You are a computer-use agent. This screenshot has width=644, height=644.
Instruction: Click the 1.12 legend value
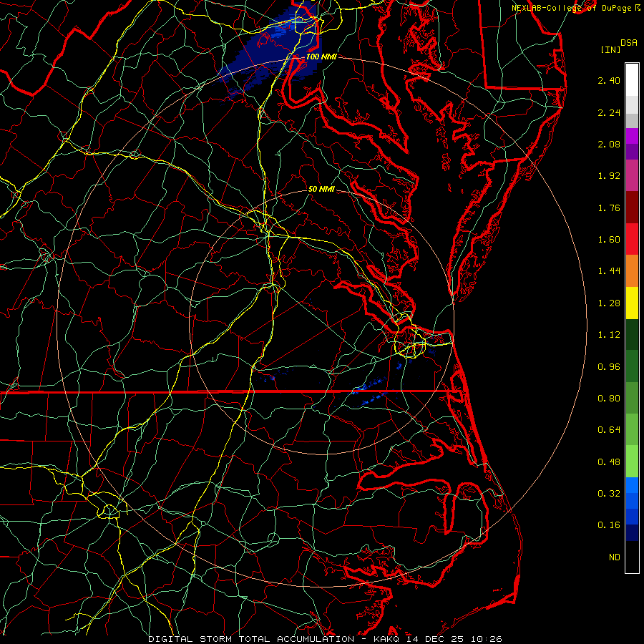tap(609, 335)
